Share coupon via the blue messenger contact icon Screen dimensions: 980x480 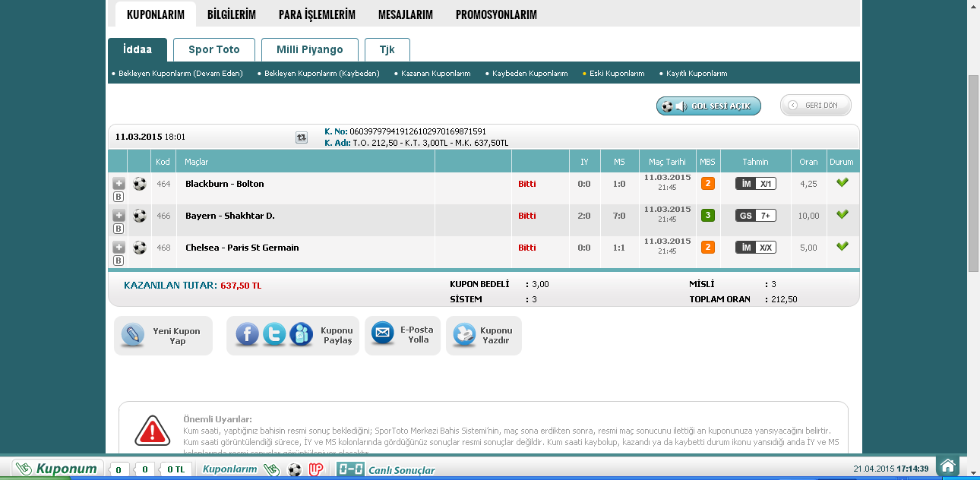[x=302, y=334]
